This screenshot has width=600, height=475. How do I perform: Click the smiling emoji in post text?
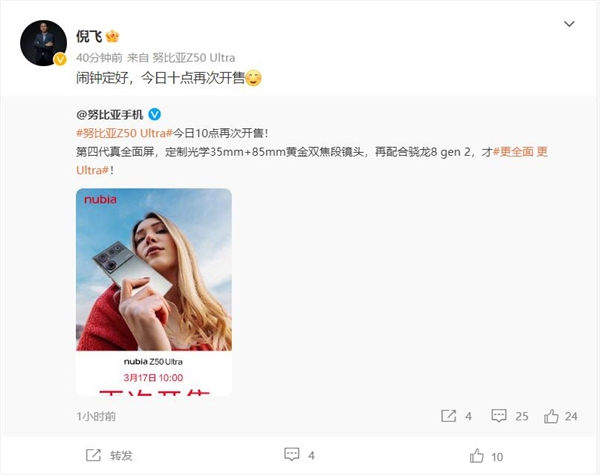pos(253,78)
